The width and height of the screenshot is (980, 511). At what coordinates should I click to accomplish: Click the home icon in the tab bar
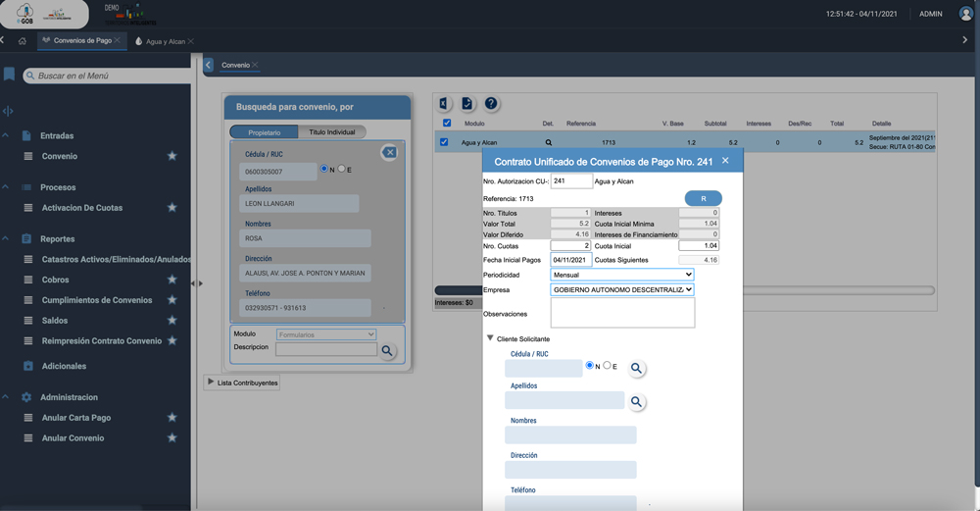pyautogui.click(x=23, y=41)
